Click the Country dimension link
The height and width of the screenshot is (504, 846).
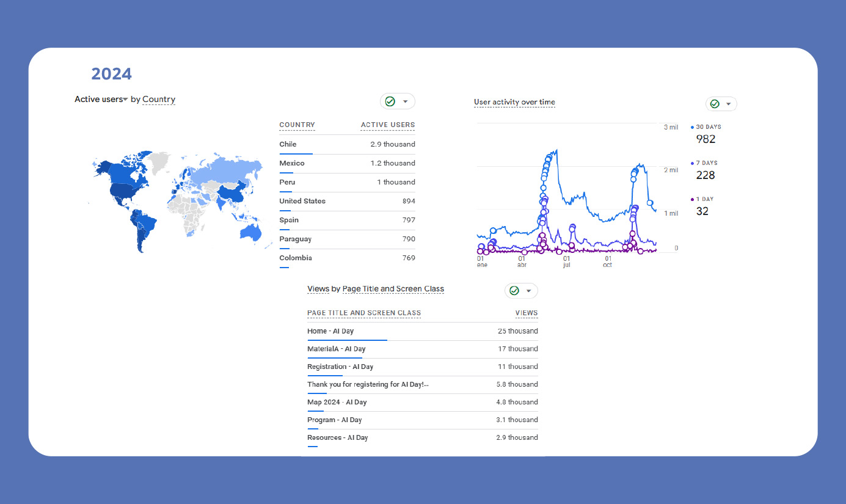tap(159, 100)
